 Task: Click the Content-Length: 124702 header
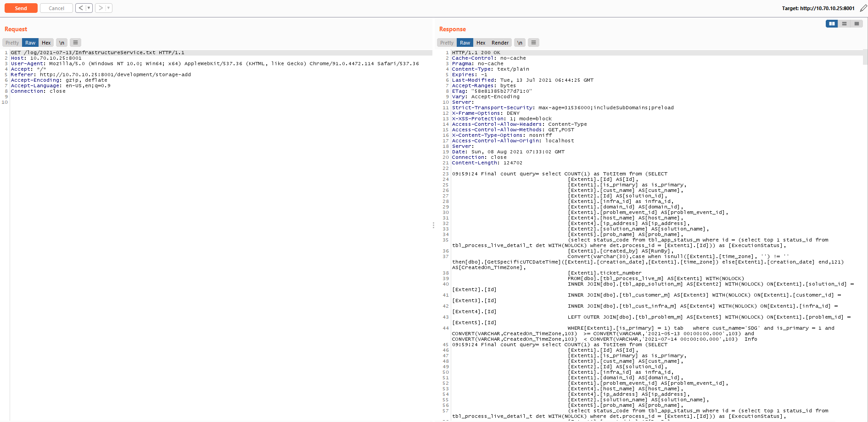coord(487,163)
